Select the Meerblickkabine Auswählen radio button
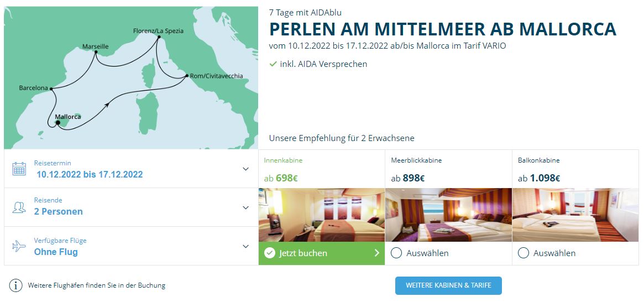644x307 pixels. tap(396, 253)
